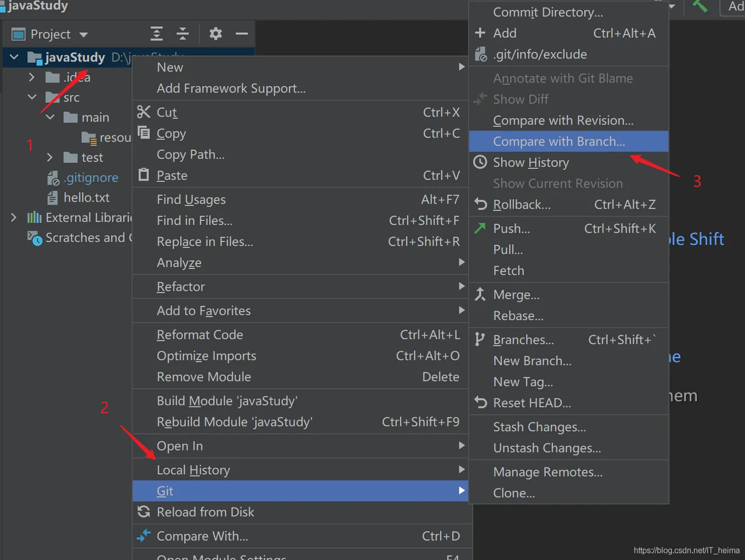Viewport: 745px width, 560px height.
Task: Click the copy icon beside Copy
Action: [x=144, y=132]
